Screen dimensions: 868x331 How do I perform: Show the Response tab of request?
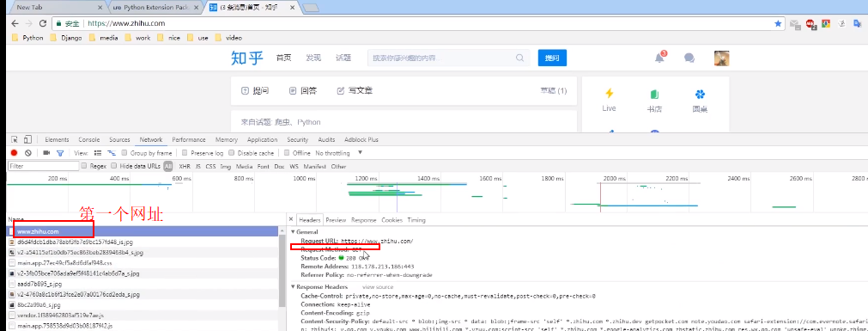click(x=364, y=220)
